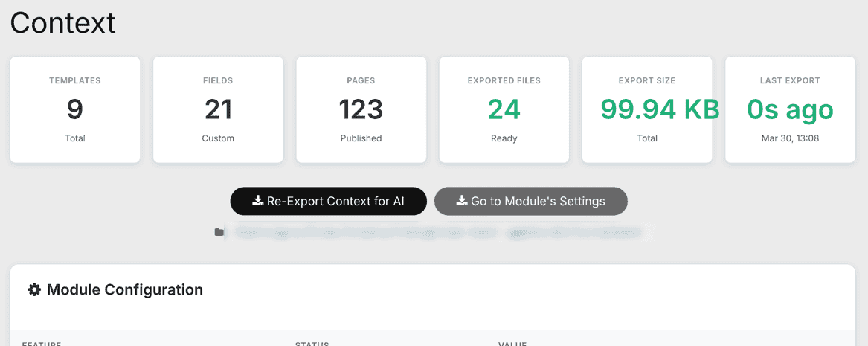This screenshot has width=868, height=346.
Task: Click the blurred export folder path text
Action: (437, 233)
